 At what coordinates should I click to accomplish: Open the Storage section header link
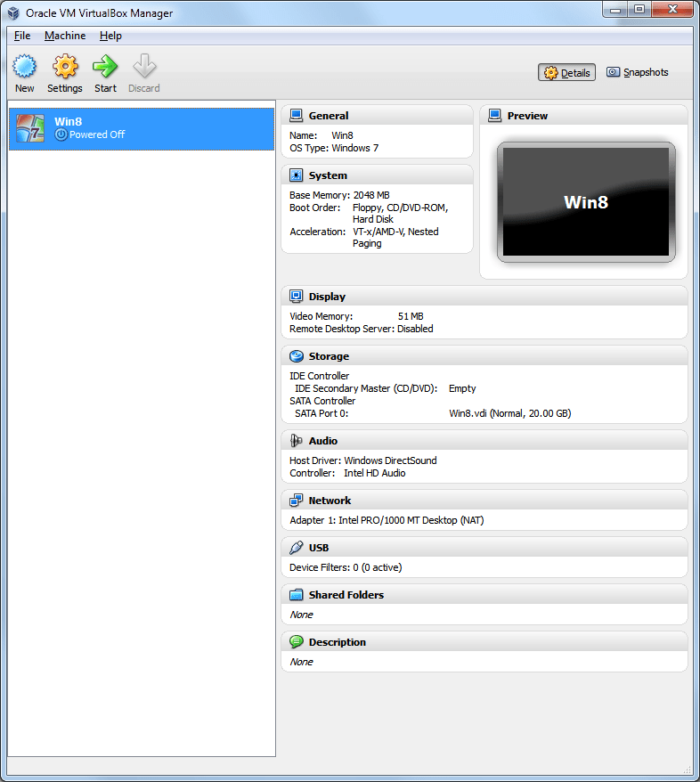(329, 356)
